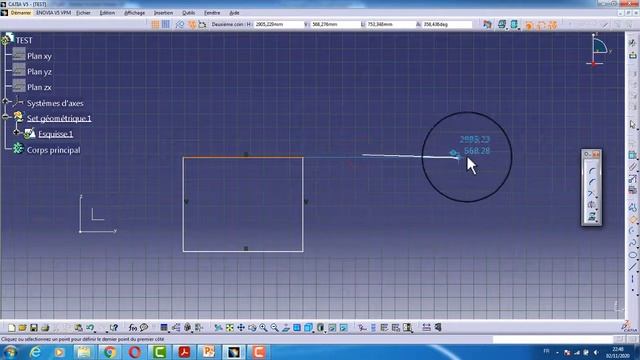This screenshot has height=360, width=640.
Task: Open the Formula f(x) icon
Action: pyautogui.click(x=133, y=327)
